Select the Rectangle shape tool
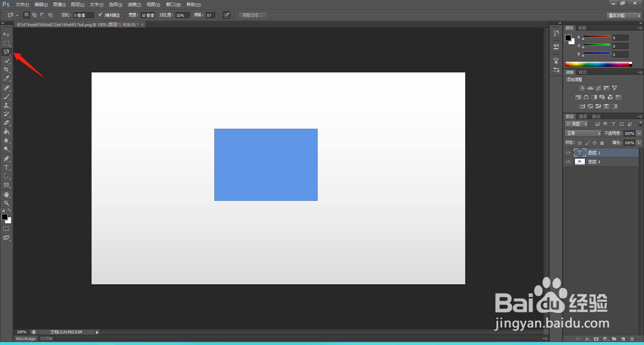 click(x=6, y=185)
